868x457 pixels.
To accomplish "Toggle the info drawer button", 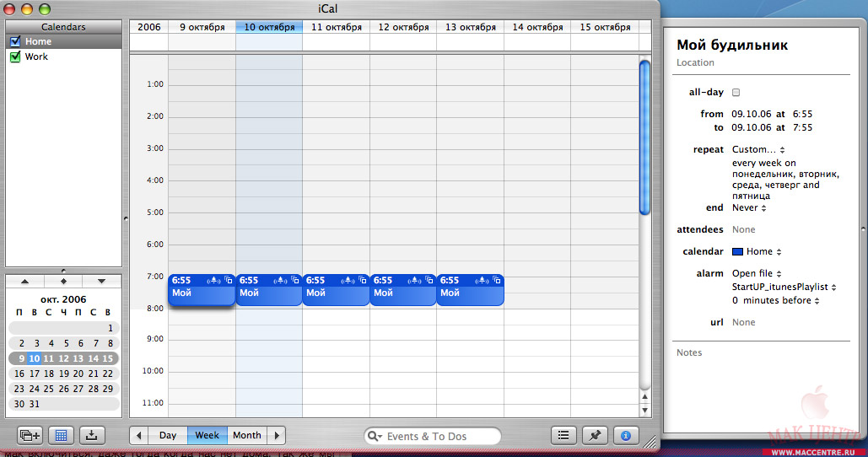I will pyautogui.click(x=626, y=436).
